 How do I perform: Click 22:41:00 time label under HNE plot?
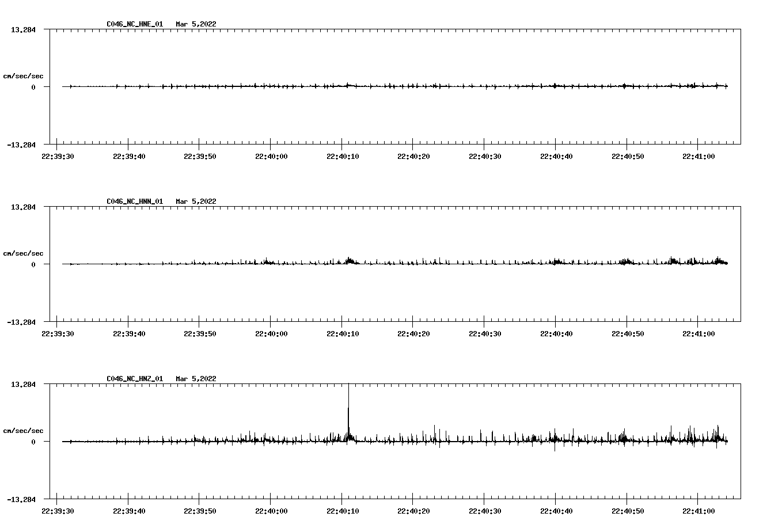click(698, 156)
